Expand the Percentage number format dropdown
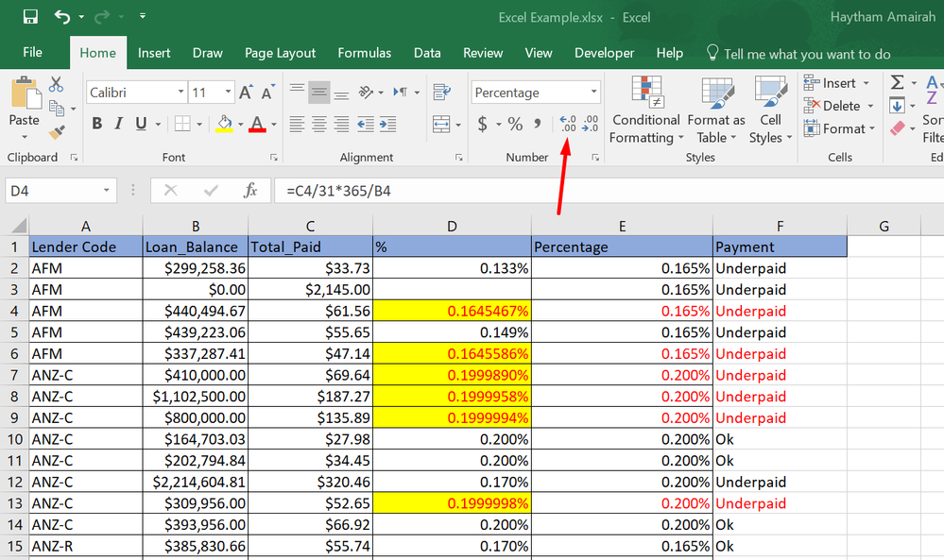The image size is (944, 560). [593, 92]
